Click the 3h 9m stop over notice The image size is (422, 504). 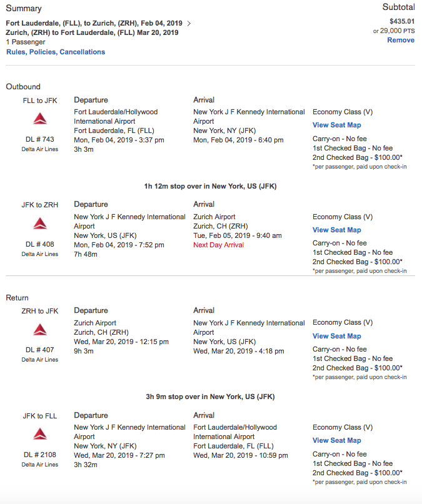210,397
